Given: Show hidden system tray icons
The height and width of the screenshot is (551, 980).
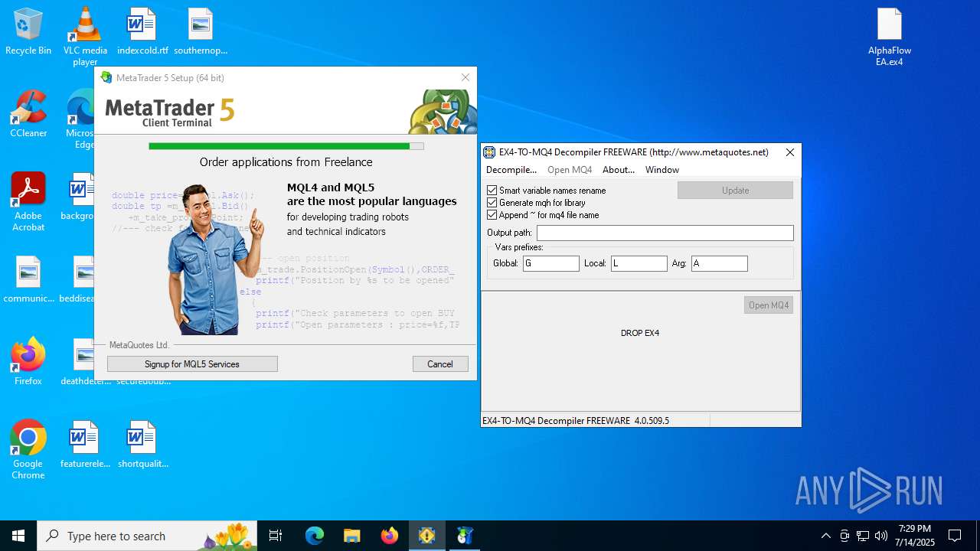Looking at the screenshot, I should (825, 536).
